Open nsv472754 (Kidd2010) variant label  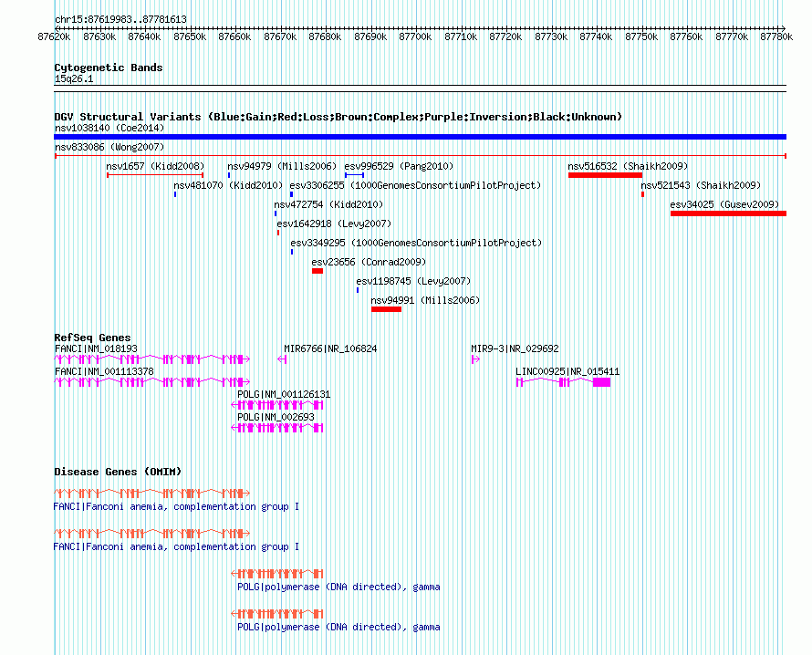[328, 204]
